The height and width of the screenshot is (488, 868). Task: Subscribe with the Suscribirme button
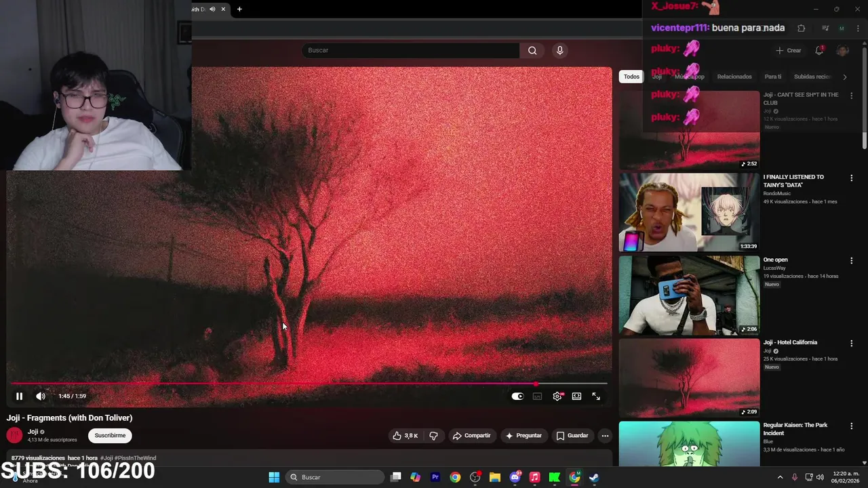[x=110, y=436]
